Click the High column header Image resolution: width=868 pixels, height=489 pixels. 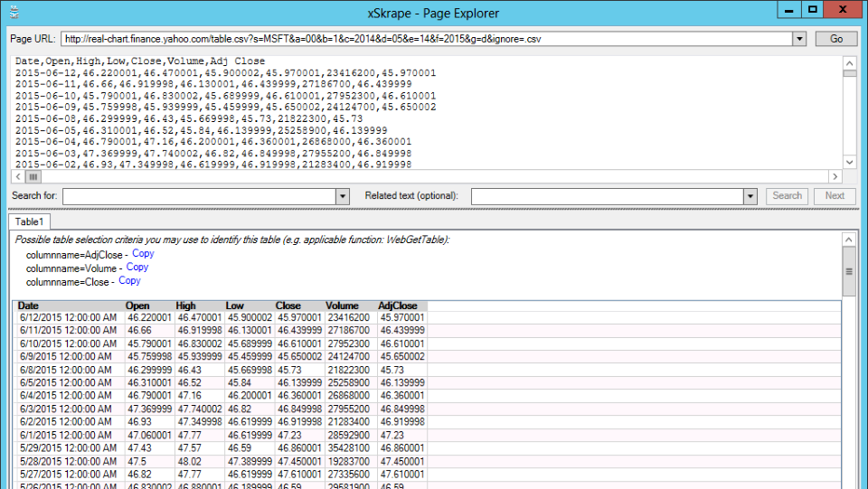tap(199, 306)
